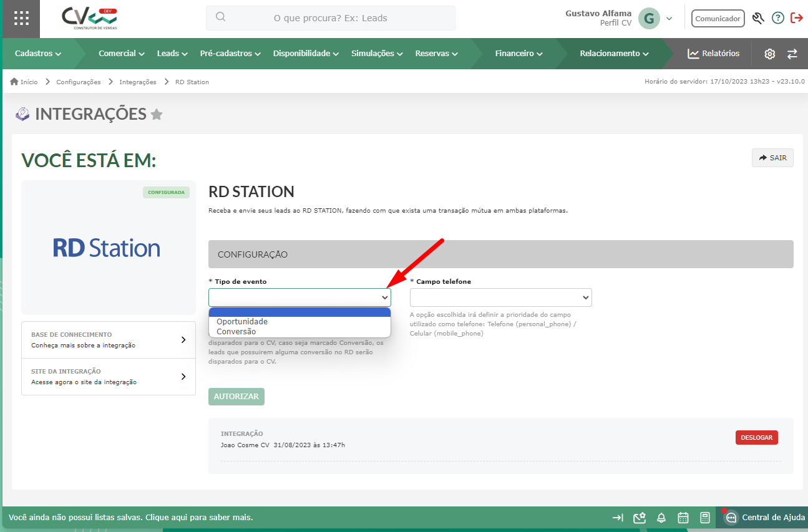808x532 pixels.
Task: Open the Leads menu
Action: point(172,54)
